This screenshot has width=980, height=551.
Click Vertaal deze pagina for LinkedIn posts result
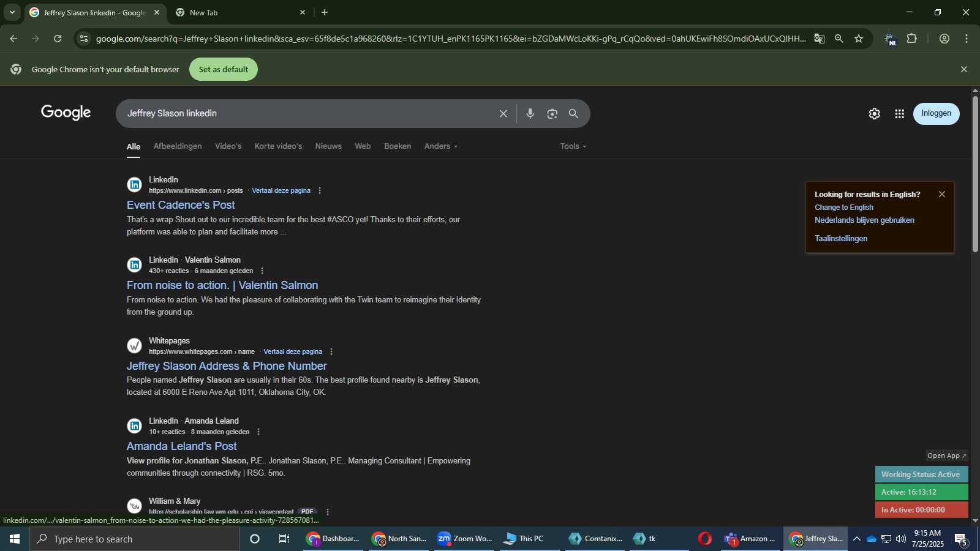click(x=281, y=190)
